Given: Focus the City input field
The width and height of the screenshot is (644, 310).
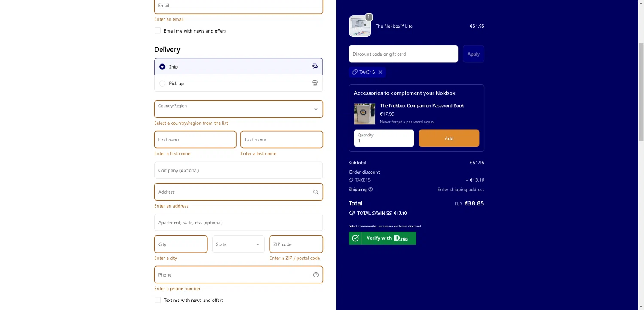Looking at the screenshot, I should [x=181, y=244].
